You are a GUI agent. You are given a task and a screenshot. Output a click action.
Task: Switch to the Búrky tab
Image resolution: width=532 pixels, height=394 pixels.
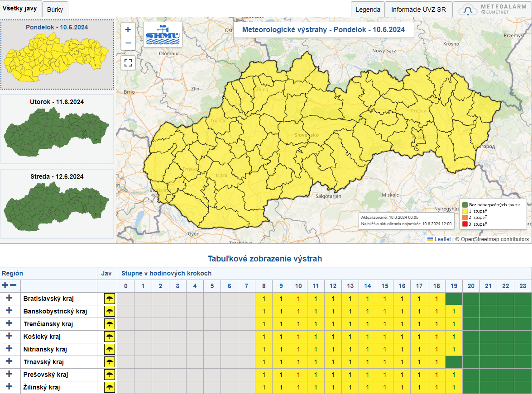(x=55, y=9)
